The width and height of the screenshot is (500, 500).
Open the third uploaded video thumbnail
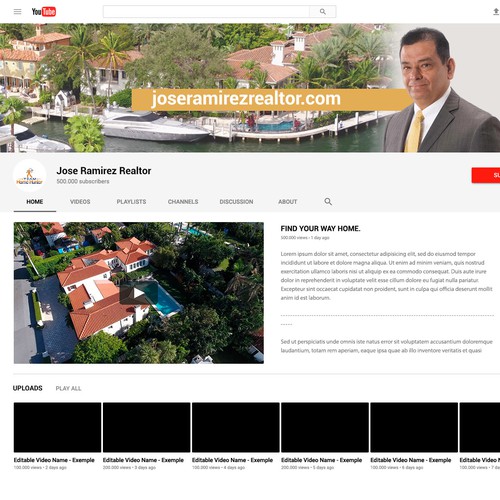236,427
